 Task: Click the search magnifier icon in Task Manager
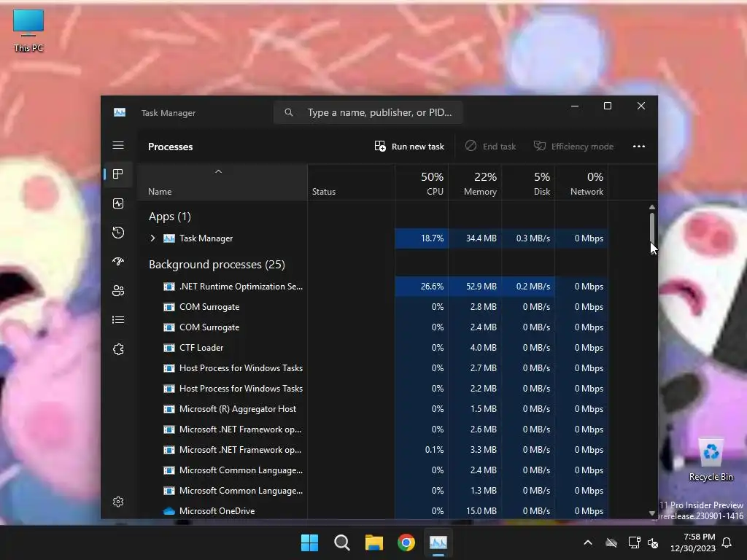coord(289,112)
